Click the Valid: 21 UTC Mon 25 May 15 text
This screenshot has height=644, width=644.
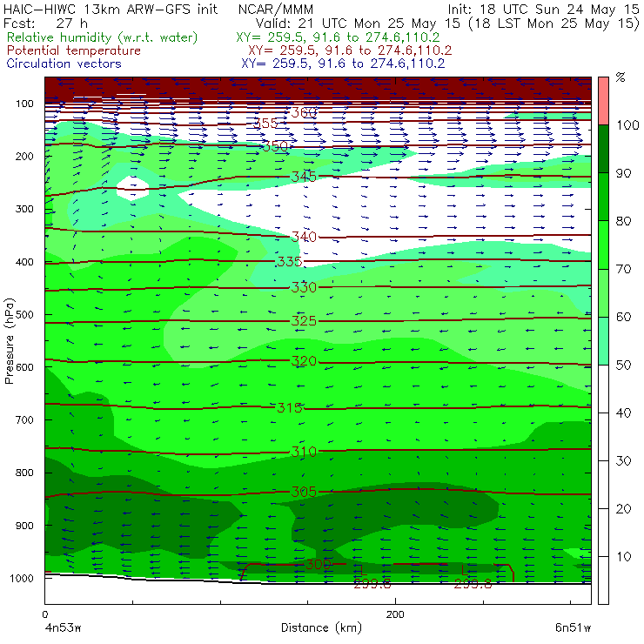pyautogui.click(x=358, y=23)
